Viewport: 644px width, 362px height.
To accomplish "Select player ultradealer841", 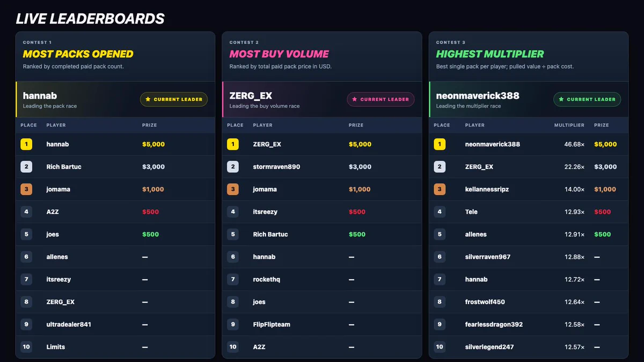I will 69,324.
